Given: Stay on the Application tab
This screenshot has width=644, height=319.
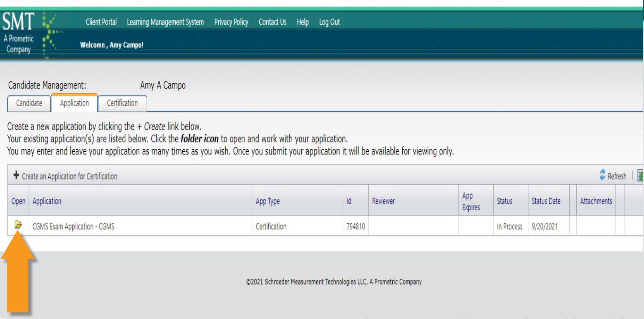Looking at the screenshot, I should tap(74, 103).
